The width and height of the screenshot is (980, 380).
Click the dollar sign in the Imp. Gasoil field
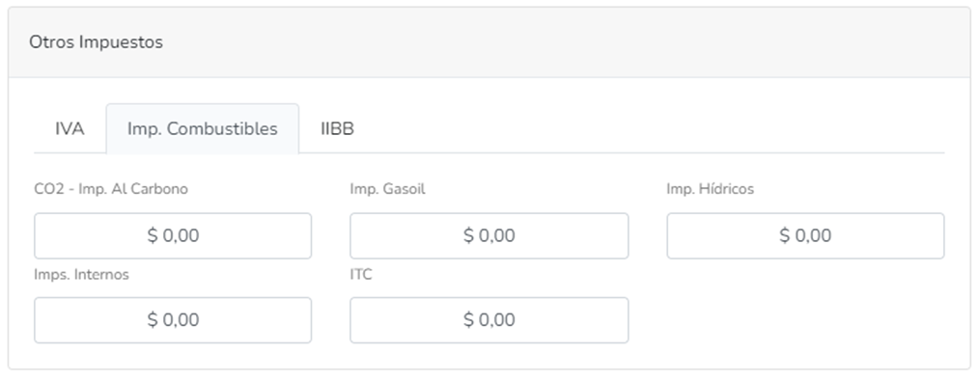[x=468, y=236]
